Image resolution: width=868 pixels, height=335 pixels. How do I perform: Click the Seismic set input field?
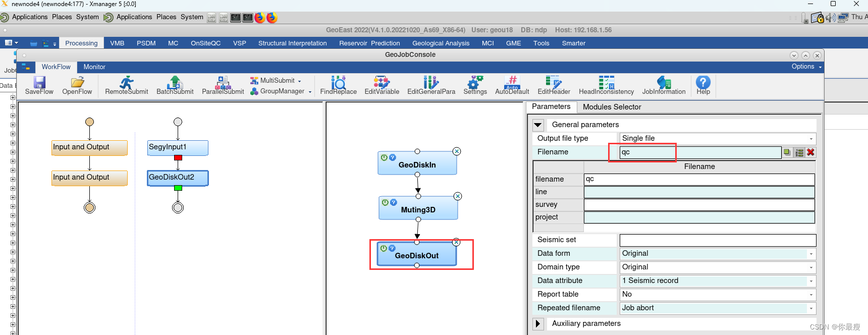(718, 240)
